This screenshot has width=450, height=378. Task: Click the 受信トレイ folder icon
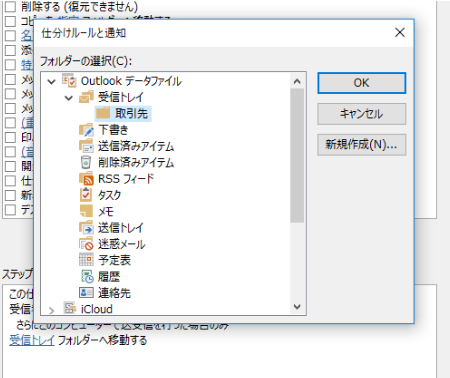tap(86, 97)
